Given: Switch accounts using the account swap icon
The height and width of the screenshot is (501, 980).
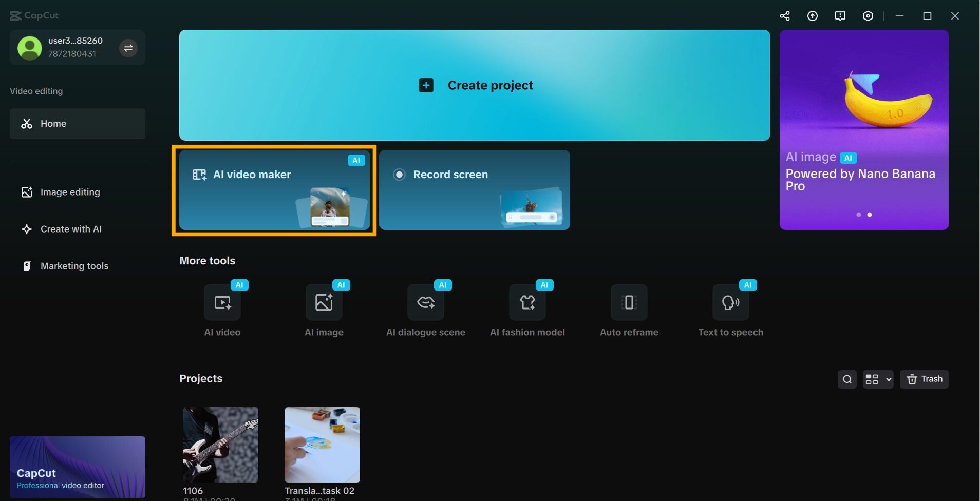Looking at the screenshot, I should [128, 47].
